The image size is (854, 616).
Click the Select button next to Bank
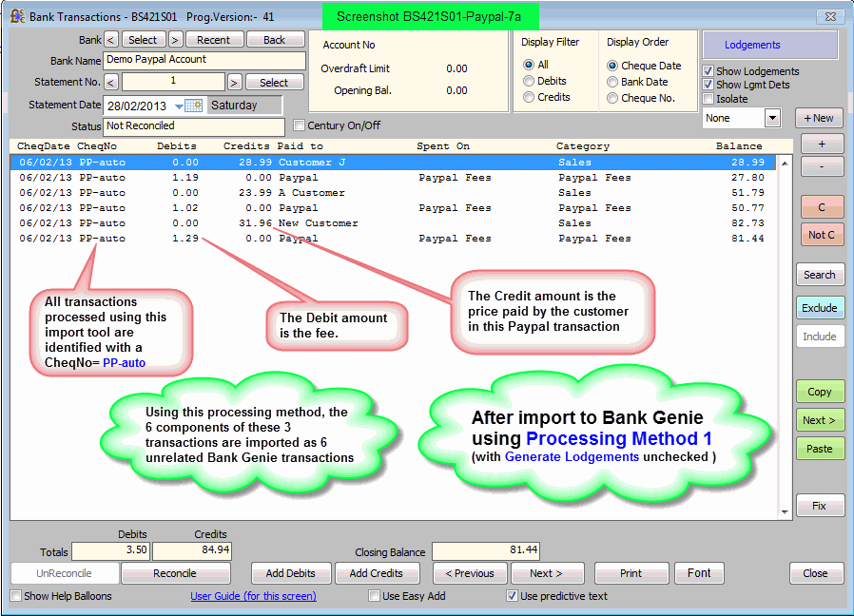[143, 40]
